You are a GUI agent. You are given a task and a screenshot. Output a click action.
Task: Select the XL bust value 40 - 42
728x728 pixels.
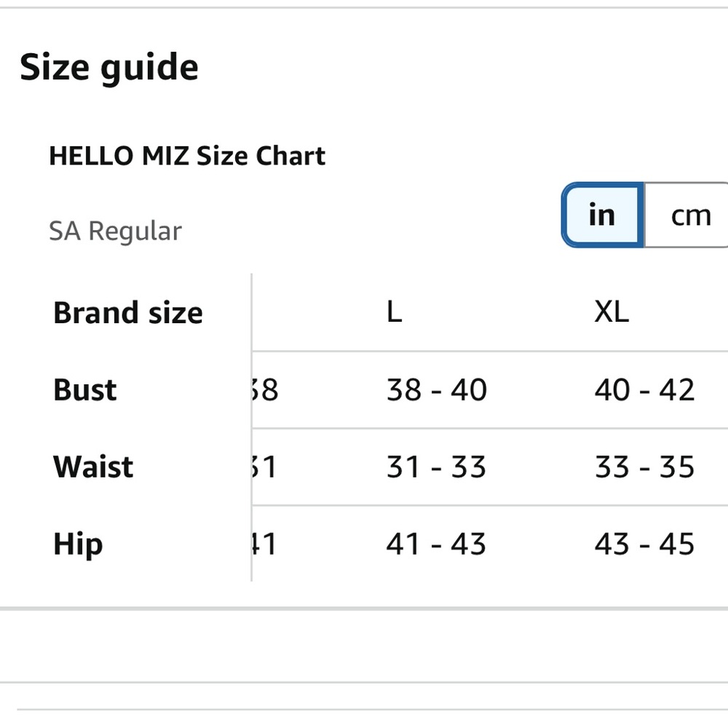644,390
